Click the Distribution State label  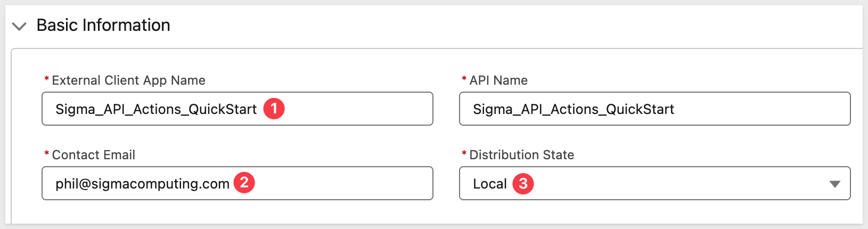click(x=521, y=155)
